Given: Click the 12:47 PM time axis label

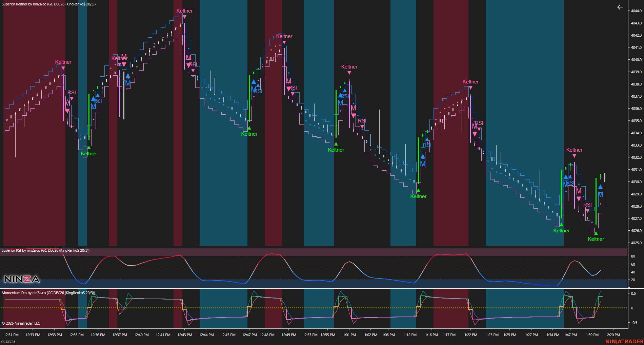Looking at the screenshot, I should coord(249,335).
